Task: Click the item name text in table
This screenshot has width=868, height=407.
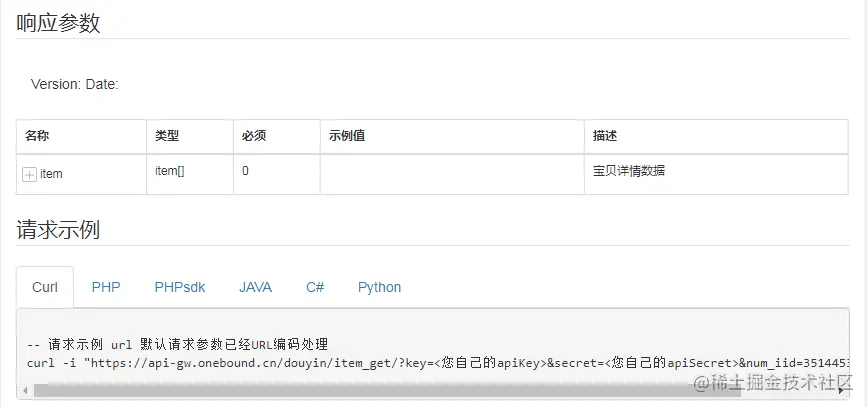Action: tap(51, 174)
